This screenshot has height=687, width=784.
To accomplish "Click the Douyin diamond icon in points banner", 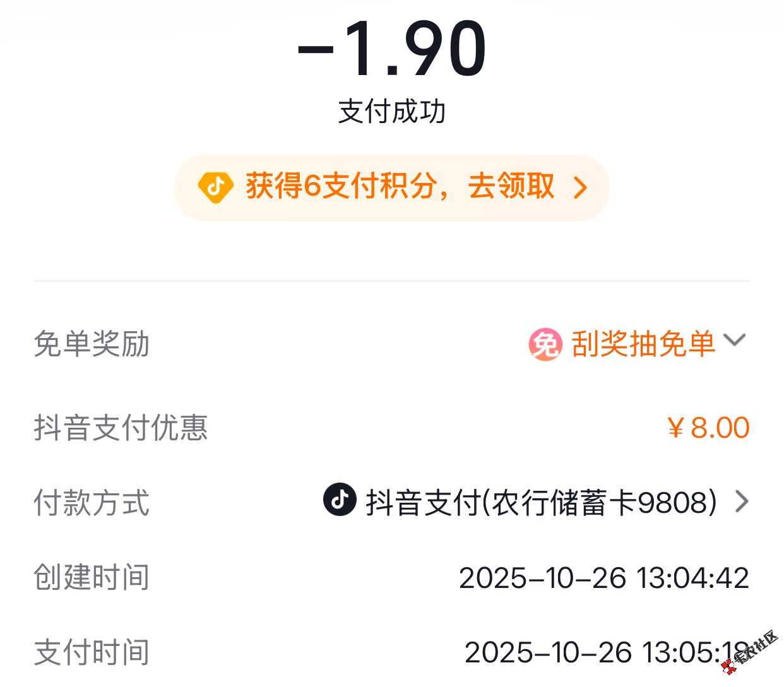I will [x=215, y=187].
